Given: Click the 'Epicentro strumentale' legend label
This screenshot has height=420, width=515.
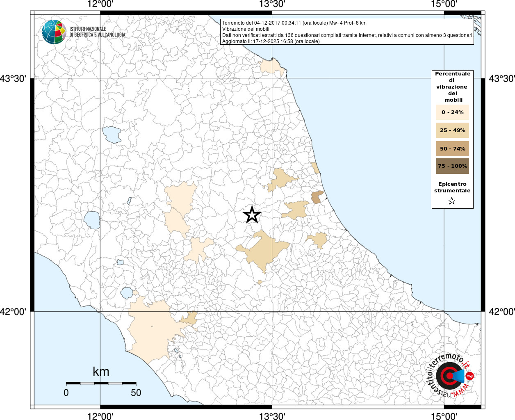Looking at the screenshot, I should tap(452, 187).
